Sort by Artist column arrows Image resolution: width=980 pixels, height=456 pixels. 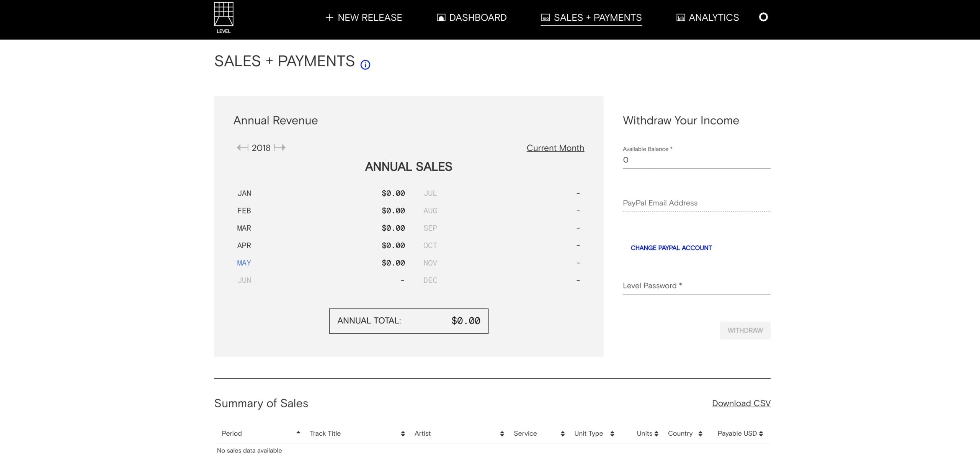[502, 433]
